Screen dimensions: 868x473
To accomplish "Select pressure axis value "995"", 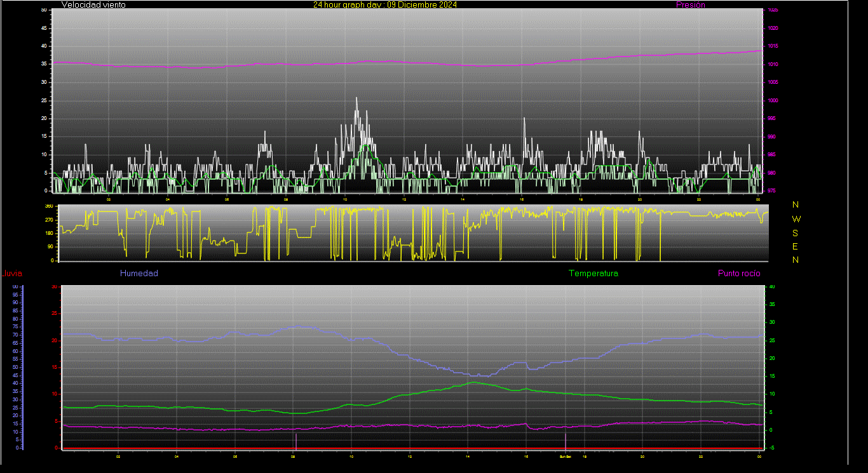I will 771,119.
